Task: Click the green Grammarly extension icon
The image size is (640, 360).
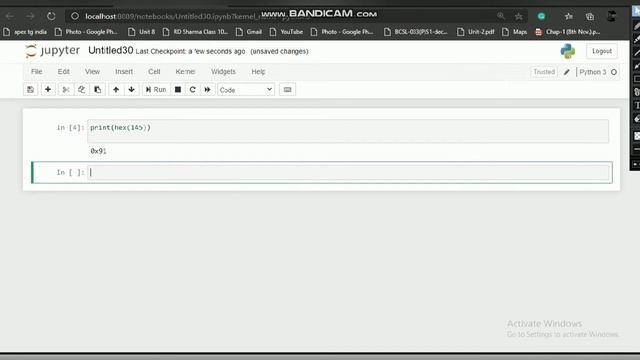Action: (x=542, y=16)
